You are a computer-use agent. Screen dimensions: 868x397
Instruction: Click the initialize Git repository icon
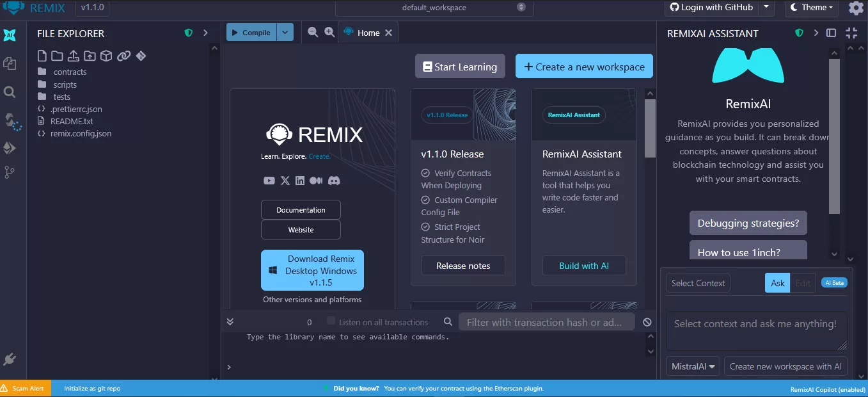[x=141, y=56]
